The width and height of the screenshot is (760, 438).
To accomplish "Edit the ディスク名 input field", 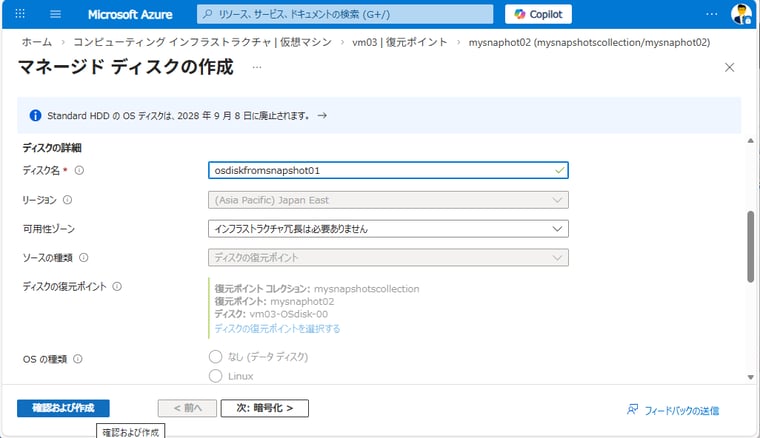I will pos(388,170).
